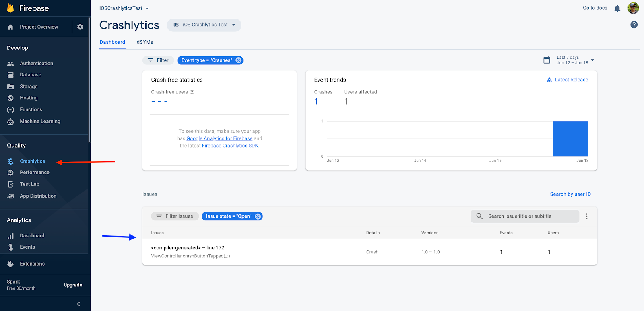The image size is (644, 311).
Task: Open the Firebase Crashlytics SDK link
Action: 230,146
